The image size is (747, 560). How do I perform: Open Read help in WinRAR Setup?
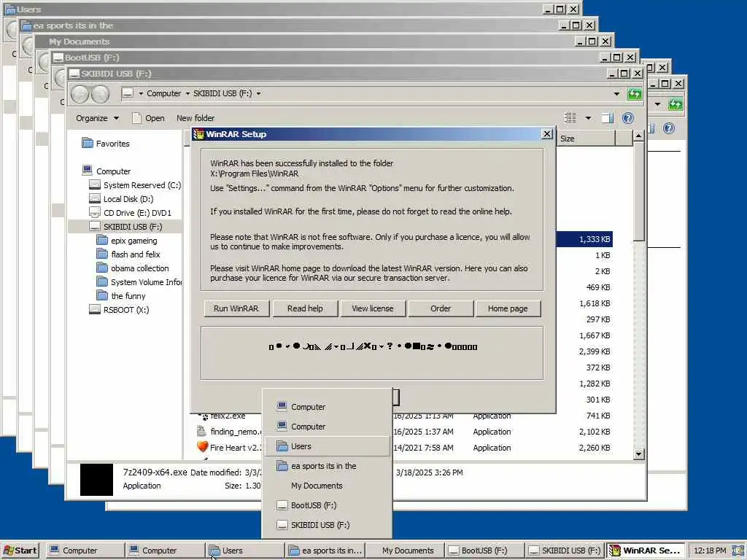pos(305,308)
